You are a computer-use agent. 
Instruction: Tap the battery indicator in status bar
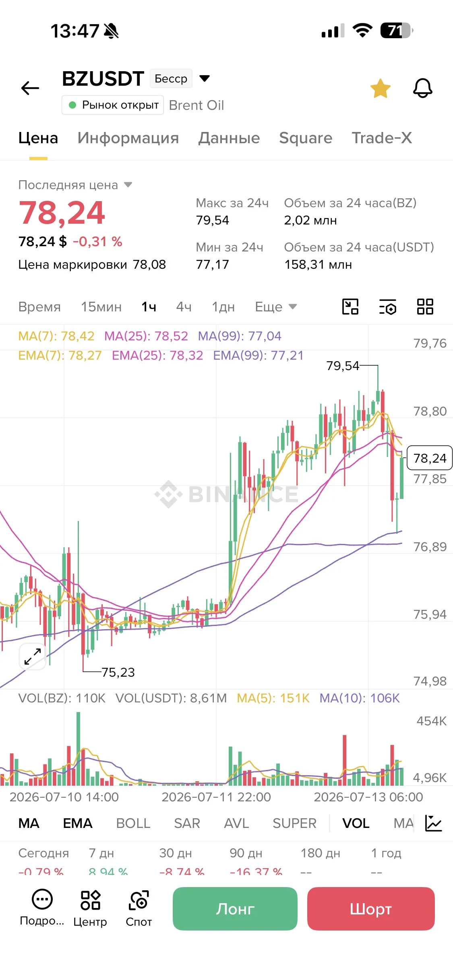click(x=397, y=31)
